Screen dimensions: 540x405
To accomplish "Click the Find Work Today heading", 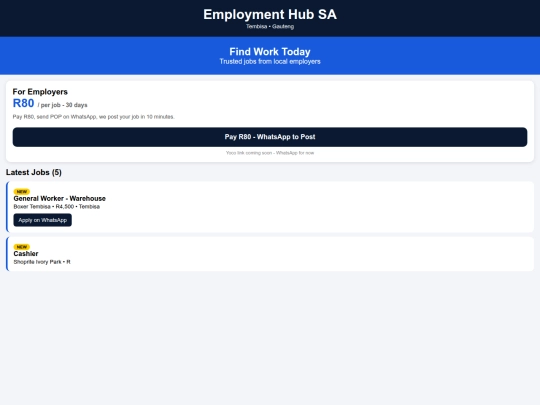I will tap(270, 52).
